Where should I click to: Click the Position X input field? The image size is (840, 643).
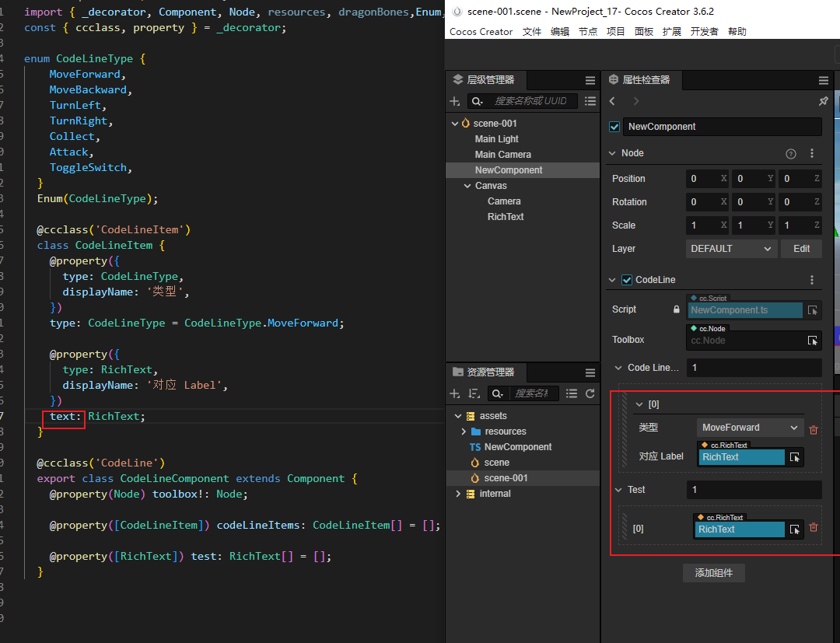pos(702,179)
